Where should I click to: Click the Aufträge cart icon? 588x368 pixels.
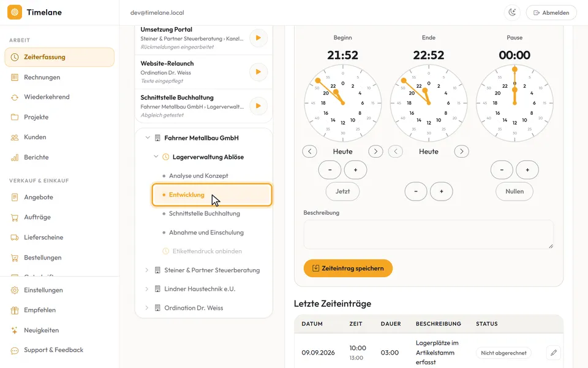(x=15, y=217)
